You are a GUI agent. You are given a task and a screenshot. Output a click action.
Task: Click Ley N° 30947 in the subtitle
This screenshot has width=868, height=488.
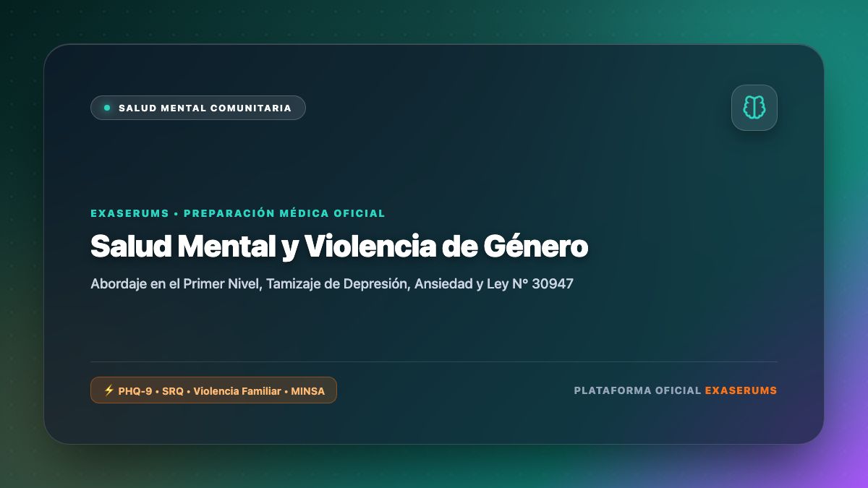pos(530,284)
